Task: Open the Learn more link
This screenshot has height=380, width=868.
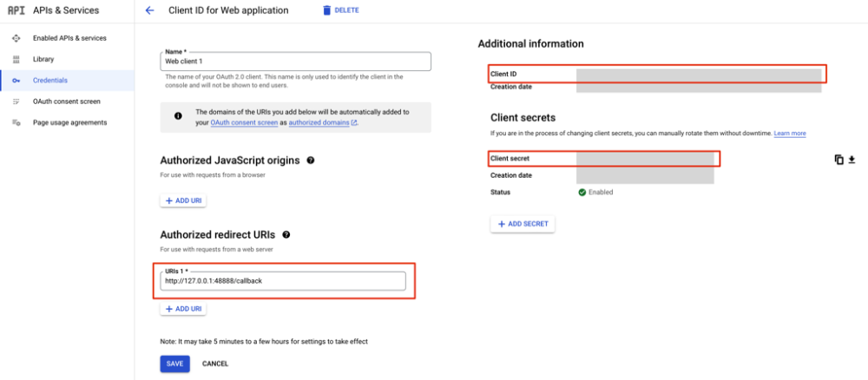Action: pyautogui.click(x=790, y=134)
